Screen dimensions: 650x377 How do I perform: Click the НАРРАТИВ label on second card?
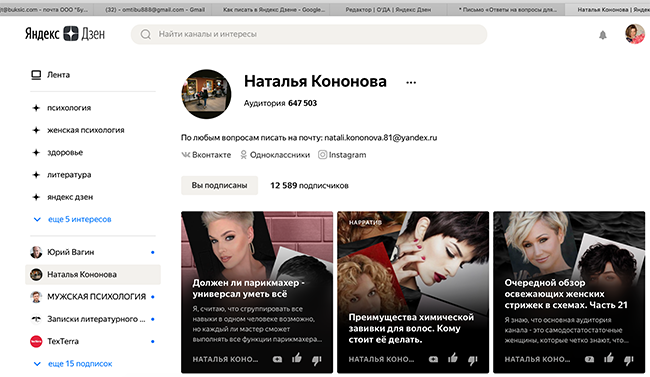click(365, 223)
